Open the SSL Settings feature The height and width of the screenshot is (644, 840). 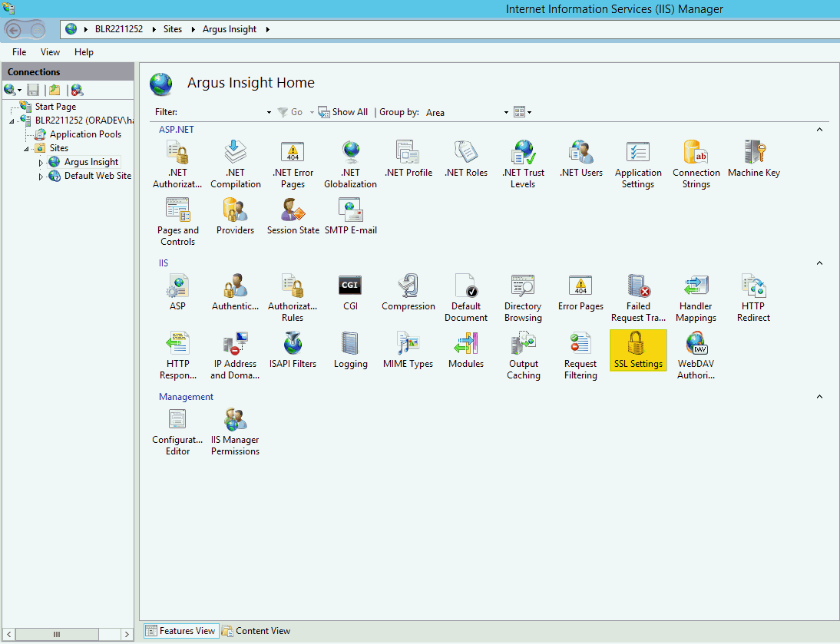pos(638,350)
